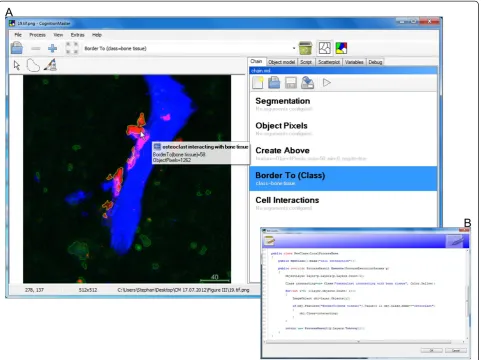Click the open chain folder icon

(274, 83)
